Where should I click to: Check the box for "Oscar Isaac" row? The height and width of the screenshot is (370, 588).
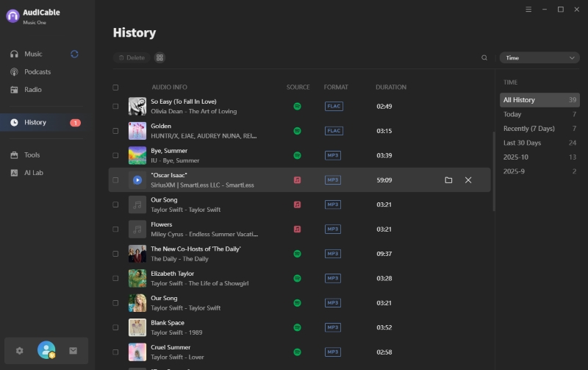click(x=115, y=180)
